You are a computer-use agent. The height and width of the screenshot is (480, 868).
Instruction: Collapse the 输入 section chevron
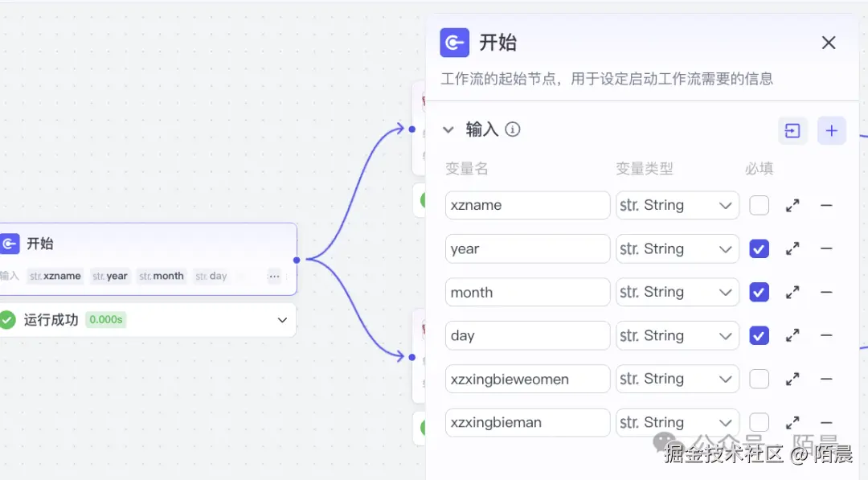[x=449, y=129]
